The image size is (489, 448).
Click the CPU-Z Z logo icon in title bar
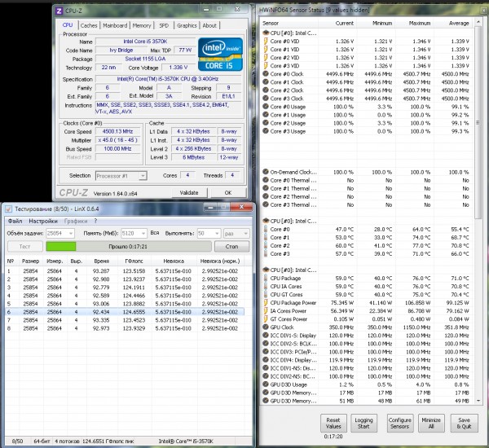tap(59, 11)
